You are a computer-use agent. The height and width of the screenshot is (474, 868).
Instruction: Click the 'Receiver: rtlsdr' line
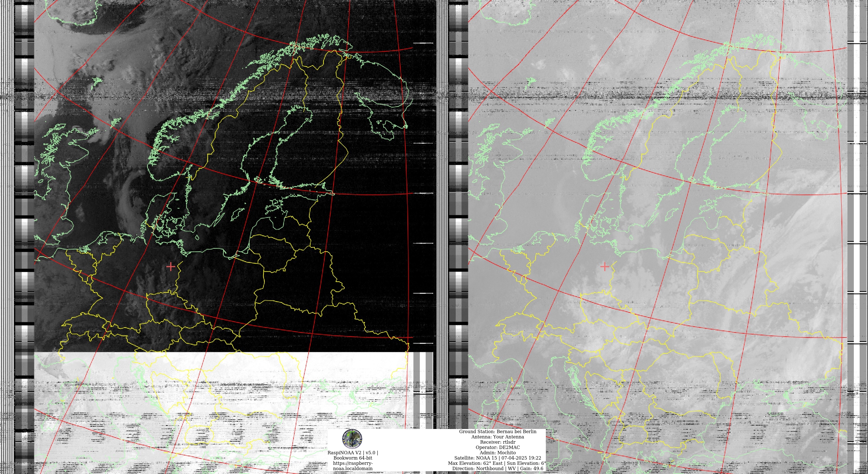click(498, 442)
